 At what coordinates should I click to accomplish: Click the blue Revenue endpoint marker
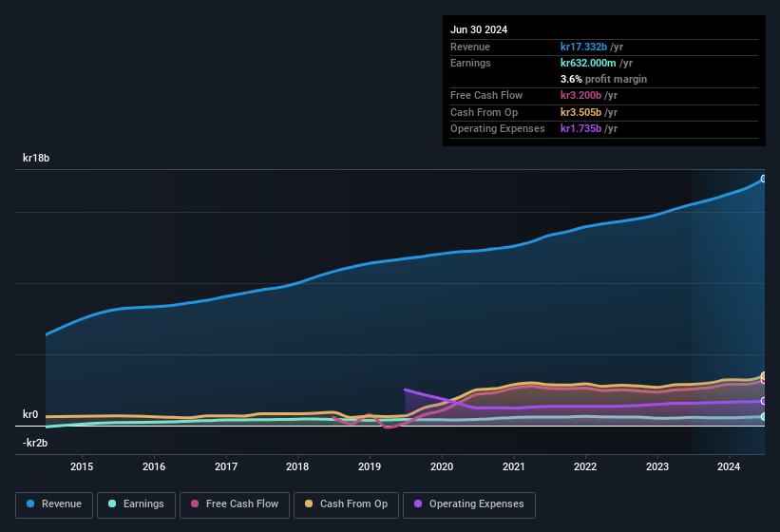pyautogui.click(x=764, y=179)
